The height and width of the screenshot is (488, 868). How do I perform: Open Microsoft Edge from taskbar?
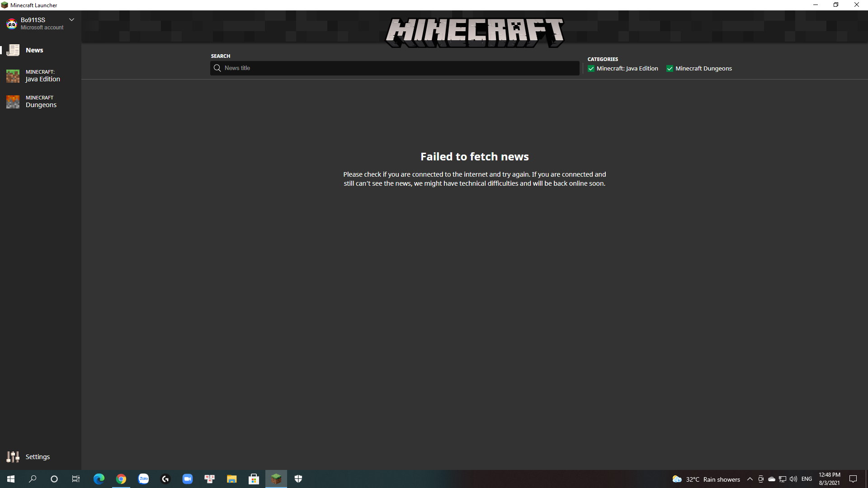pos(99,479)
